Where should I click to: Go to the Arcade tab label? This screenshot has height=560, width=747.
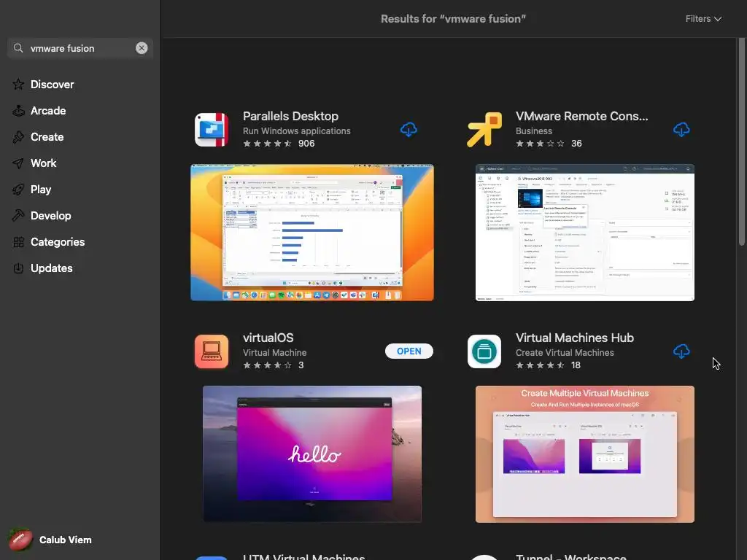pos(48,111)
